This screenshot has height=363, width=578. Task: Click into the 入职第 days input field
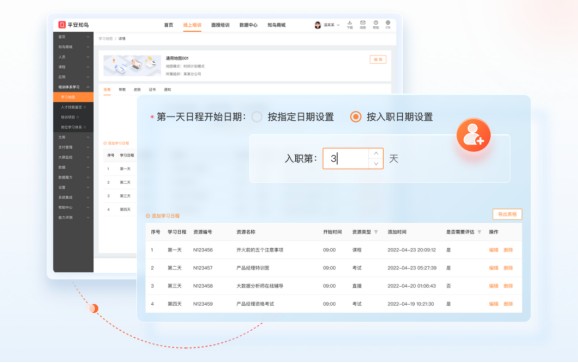pyautogui.click(x=346, y=158)
